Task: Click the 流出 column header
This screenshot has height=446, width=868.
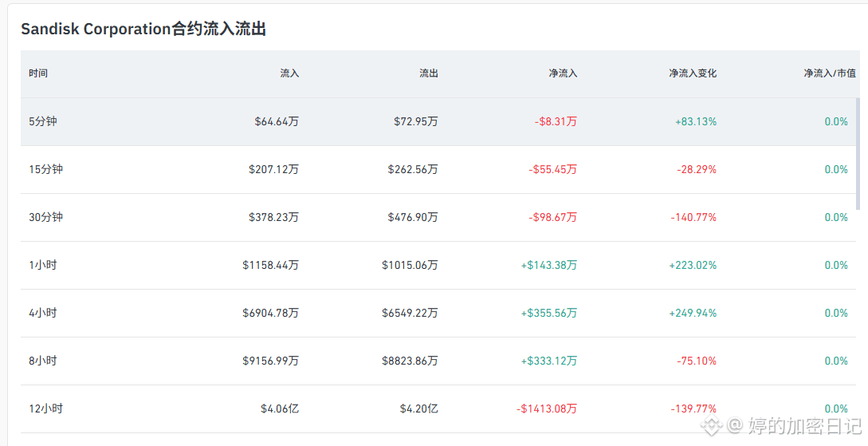Action: pos(429,73)
